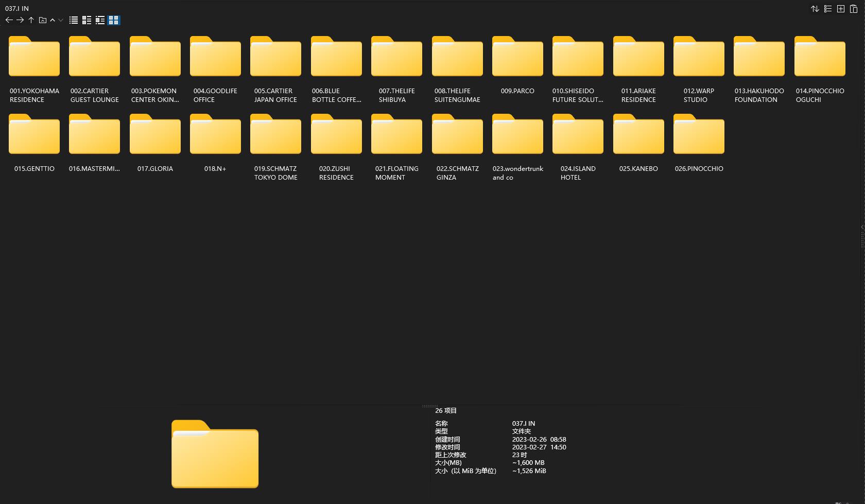This screenshot has height=504, width=865.
Task: Click the boxed plus new item icon
Action: [x=841, y=9]
